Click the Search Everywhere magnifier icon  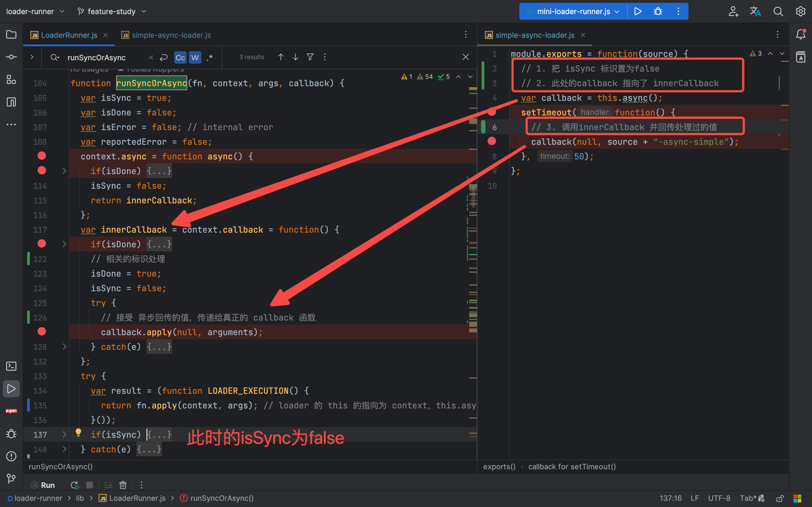(x=778, y=11)
